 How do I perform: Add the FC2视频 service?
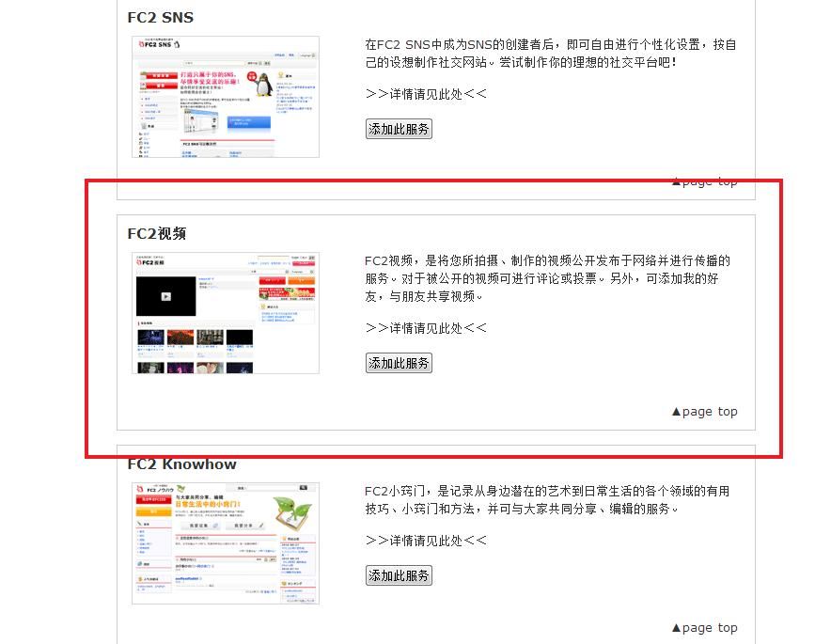(399, 363)
